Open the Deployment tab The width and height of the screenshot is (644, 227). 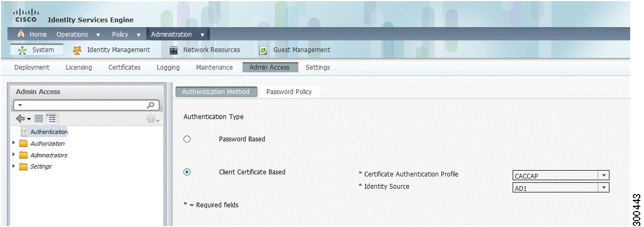pos(32,68)
